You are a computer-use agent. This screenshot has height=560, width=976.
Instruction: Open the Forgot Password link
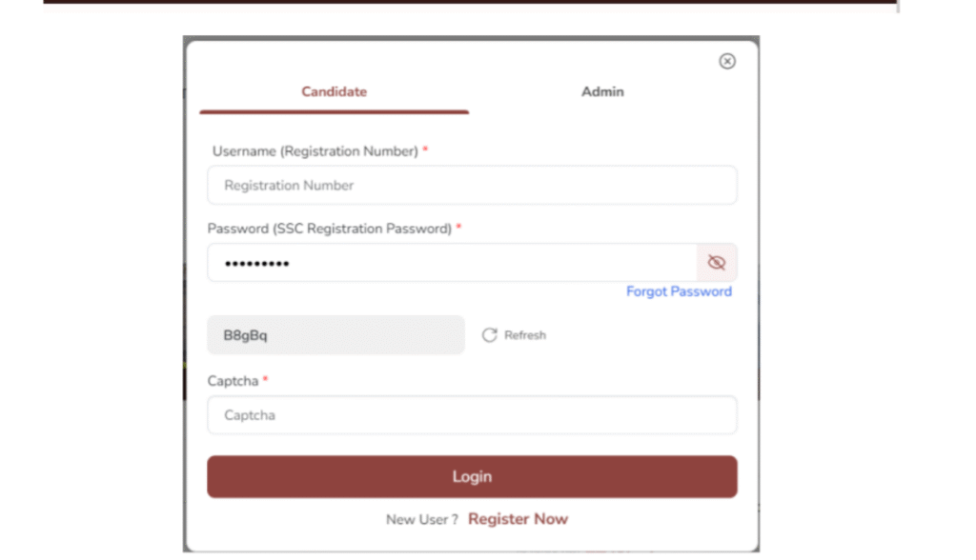pyautogui.click(x=679, y=291)
